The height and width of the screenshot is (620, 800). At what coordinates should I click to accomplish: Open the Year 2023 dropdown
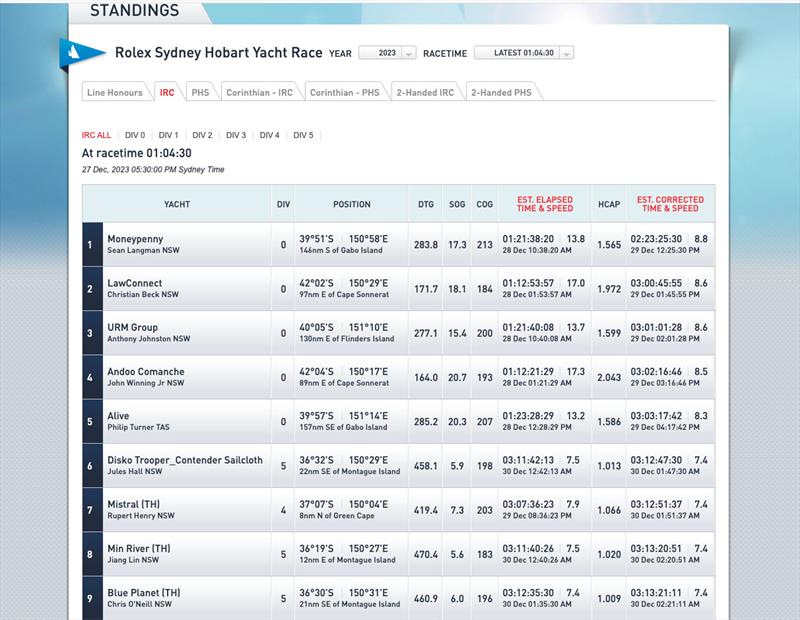point(387,53)
